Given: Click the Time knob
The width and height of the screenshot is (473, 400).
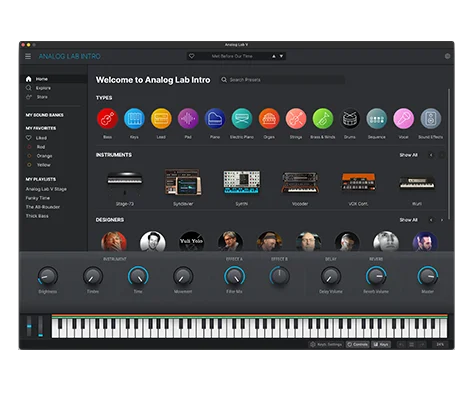Looking at the screenshot, I should (138, 276).
